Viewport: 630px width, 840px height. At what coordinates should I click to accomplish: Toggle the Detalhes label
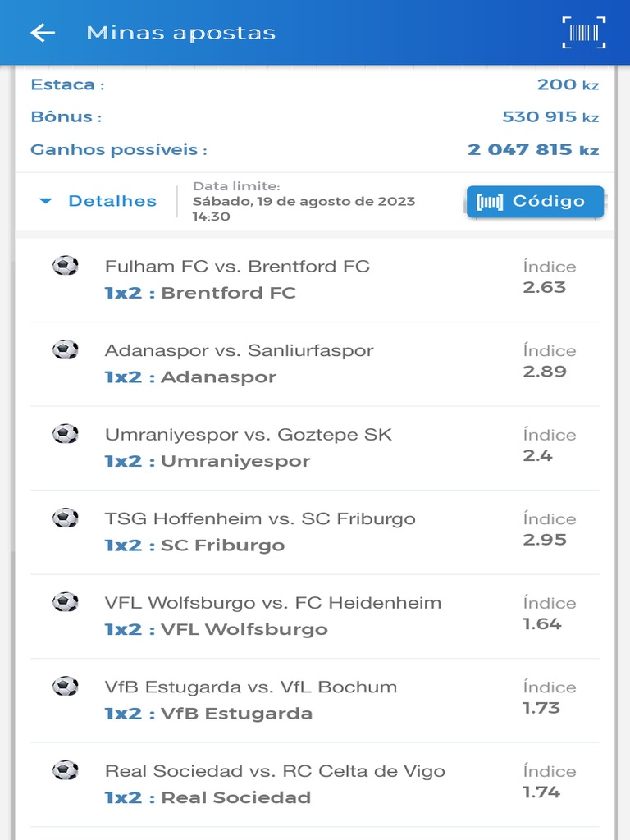(112, 201)
